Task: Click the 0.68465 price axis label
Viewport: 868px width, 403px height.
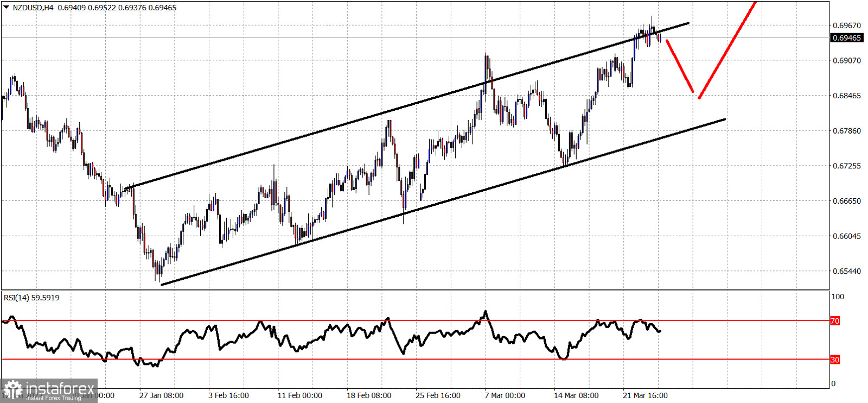Action: [x=846, y=96]
